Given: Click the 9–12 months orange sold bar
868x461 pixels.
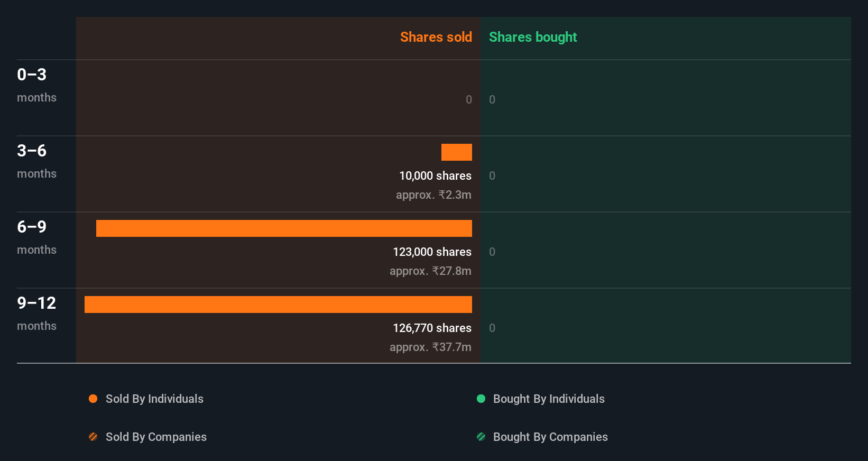Looking at the screenshot, I should [278, 305].
